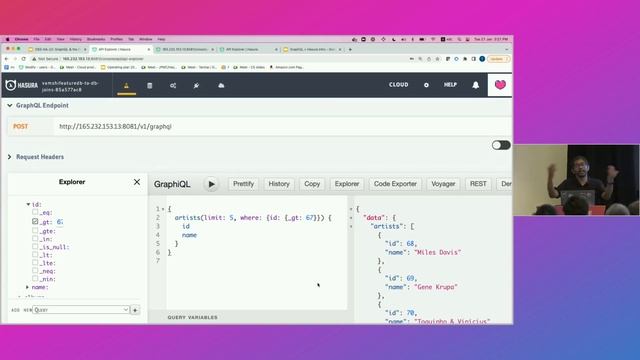Check the _lte: checkbox
Image resolution: width=640 pixels, height=360 pixels.
[x=35, y=262]
